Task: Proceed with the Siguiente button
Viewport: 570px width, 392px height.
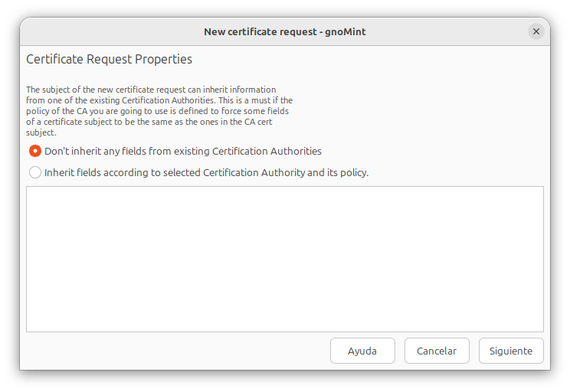Action: (x=511, y=351)
